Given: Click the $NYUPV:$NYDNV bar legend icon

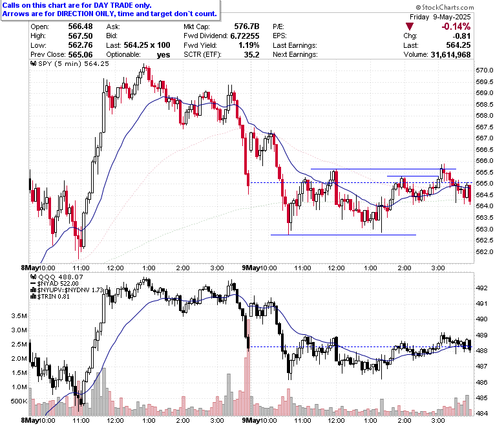Looking at the screenshot, I should point(34,290).
